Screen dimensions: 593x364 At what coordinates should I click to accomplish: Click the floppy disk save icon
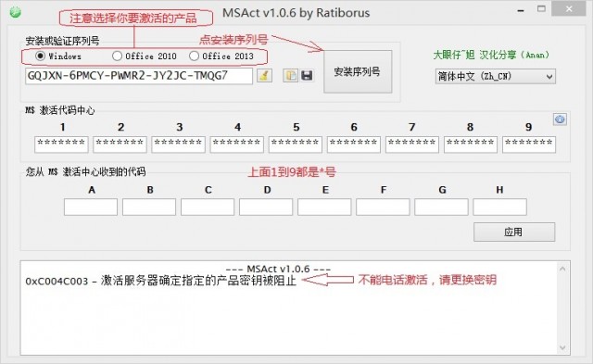point(307,76)
